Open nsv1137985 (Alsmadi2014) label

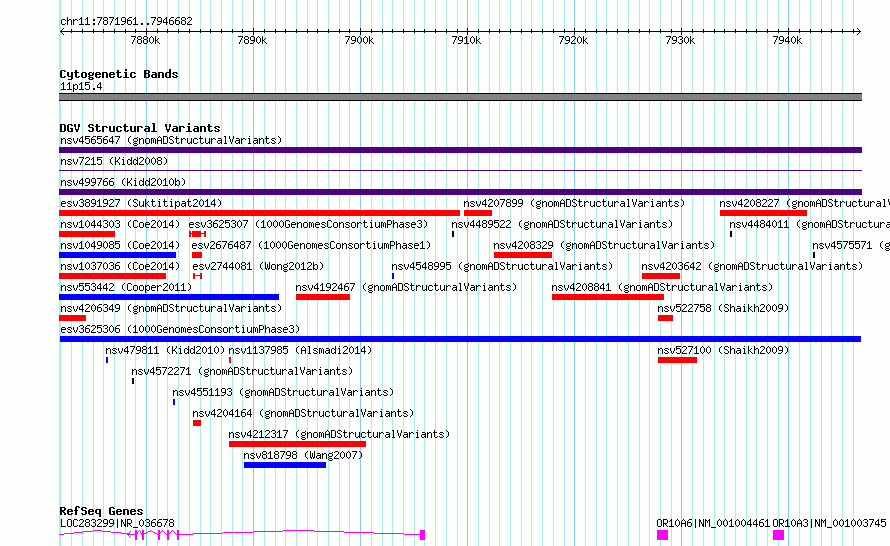click(300, 350)
